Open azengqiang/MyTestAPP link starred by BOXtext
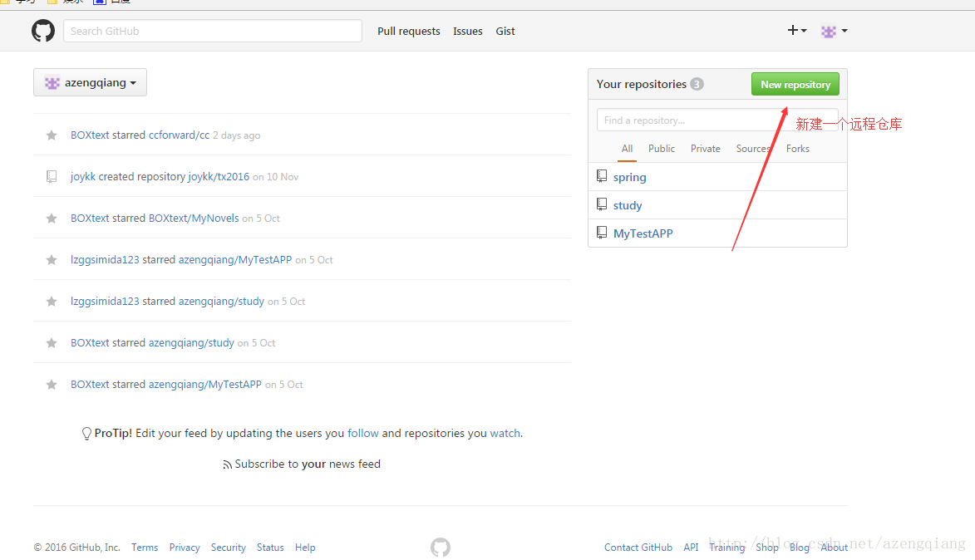Screen dimensions: 975x560 (205, 385)
